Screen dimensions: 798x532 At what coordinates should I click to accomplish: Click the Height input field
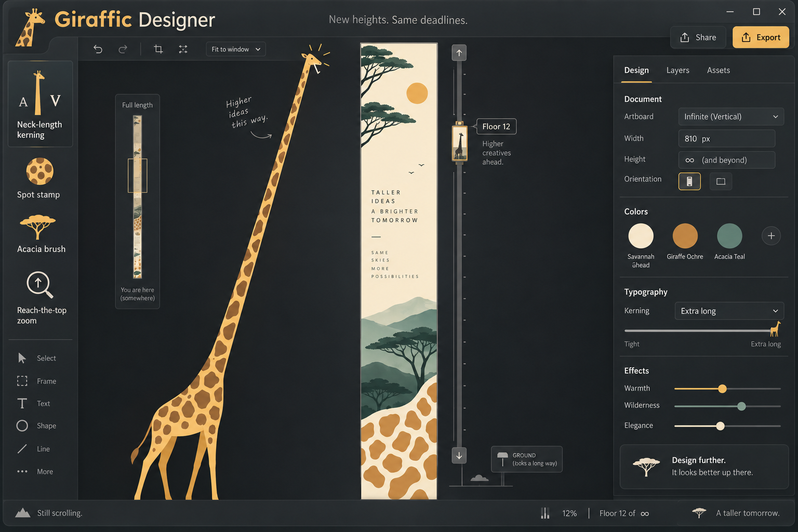(727, 160)
